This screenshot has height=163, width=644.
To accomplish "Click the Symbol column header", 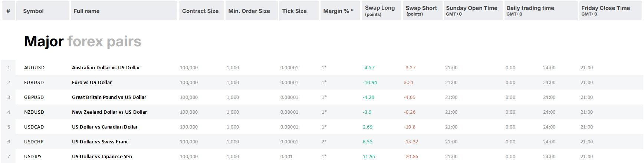I will 33,11.
